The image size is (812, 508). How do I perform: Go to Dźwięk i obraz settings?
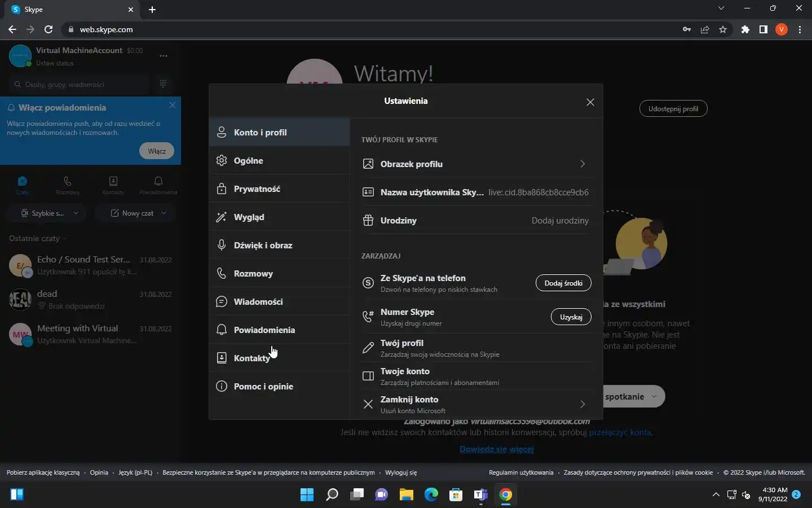click(280, 245)
